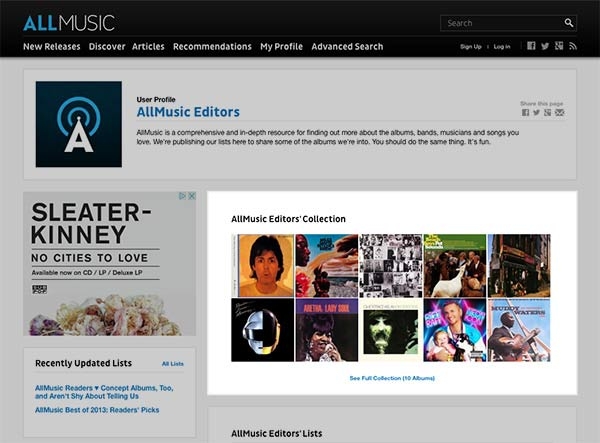Share this page via Twitter icon

tap(536, 112)
